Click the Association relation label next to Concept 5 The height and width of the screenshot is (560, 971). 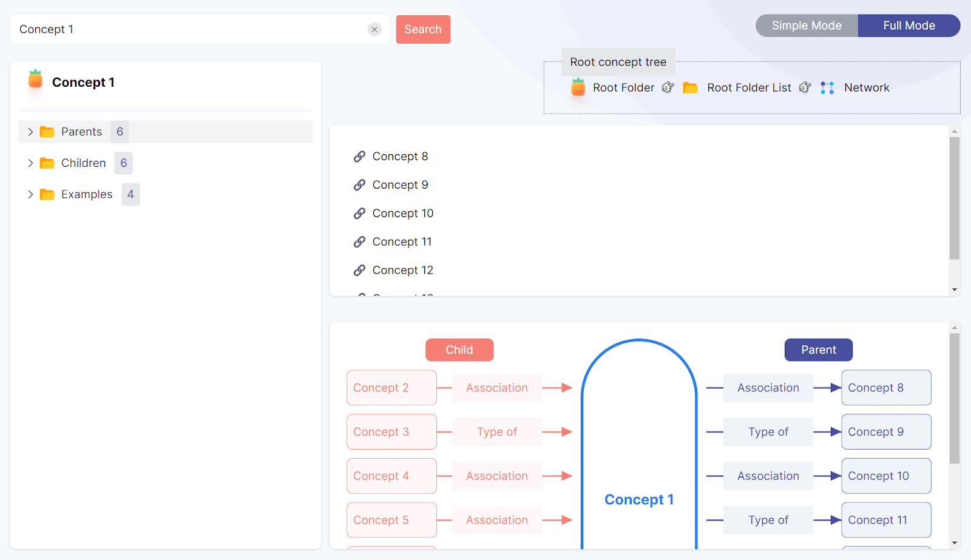497,520
